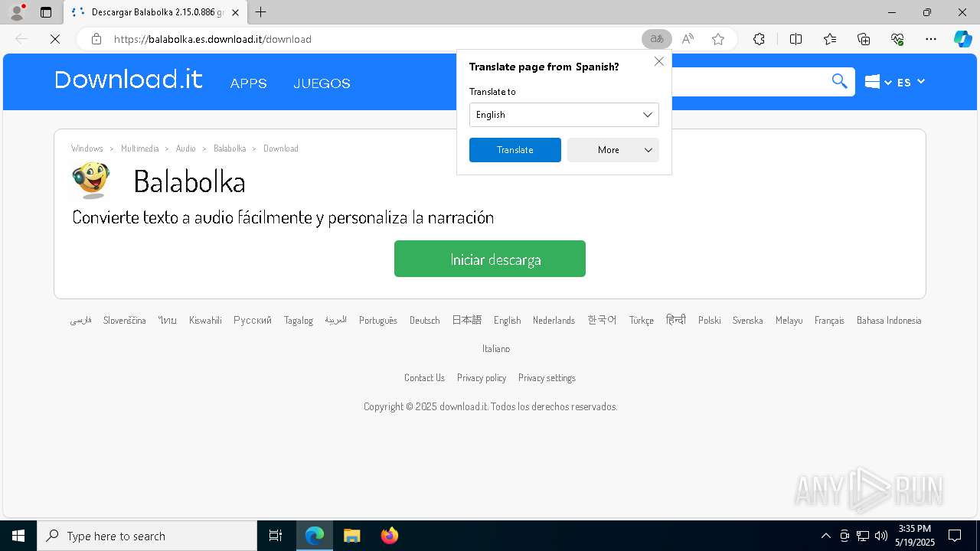Expand the ES language dropdown
The image size is (980, 551).
coord(911,82)
